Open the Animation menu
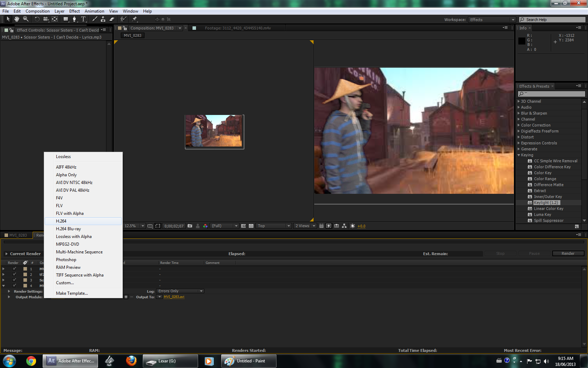The width and height of the screenshot is (588, 368). click(94, 11)
